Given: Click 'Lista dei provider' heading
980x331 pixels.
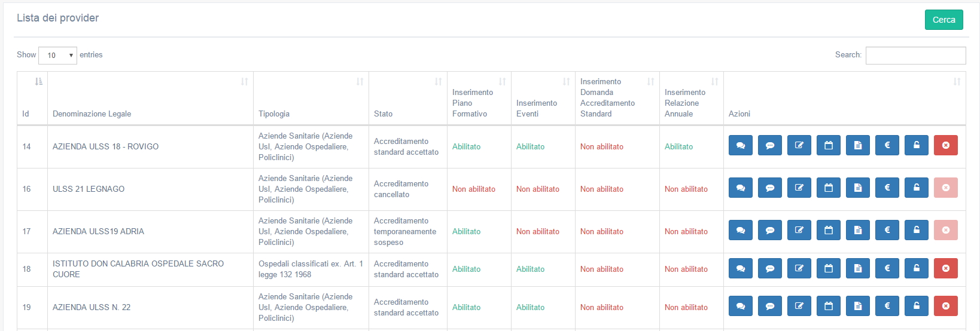Looking at the screenshot, I should [58, 18].
